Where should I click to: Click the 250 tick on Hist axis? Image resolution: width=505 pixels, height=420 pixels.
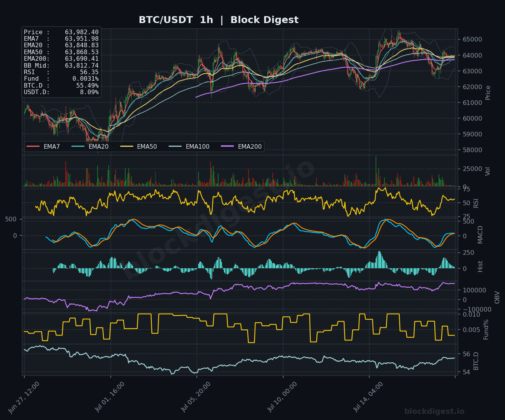(468, 252)
